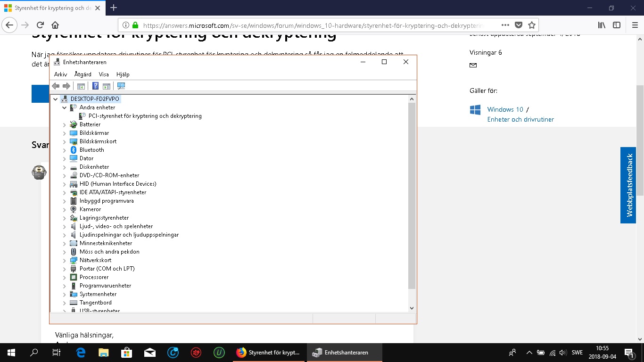This screenshot has width=644, height=362.
Task: Click the Pocket save icon in address bar
Action: (x=519, y=25)
